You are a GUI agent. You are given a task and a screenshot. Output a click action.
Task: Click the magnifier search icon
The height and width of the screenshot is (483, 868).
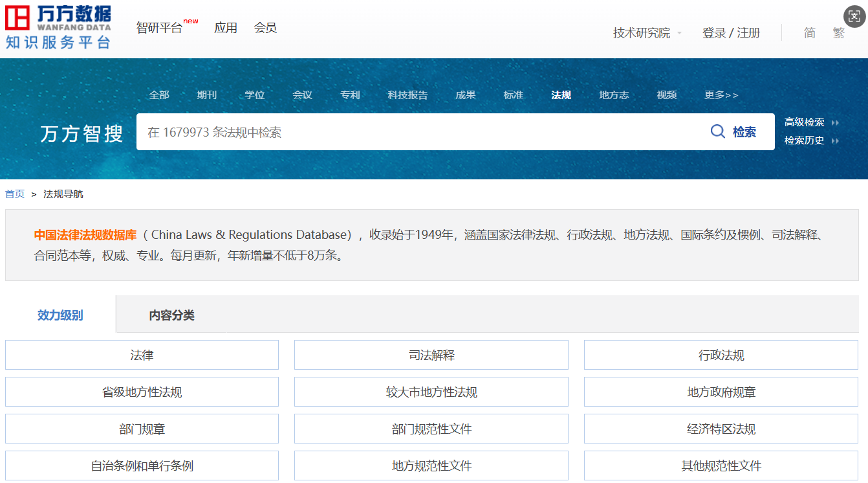coord(717,132)
